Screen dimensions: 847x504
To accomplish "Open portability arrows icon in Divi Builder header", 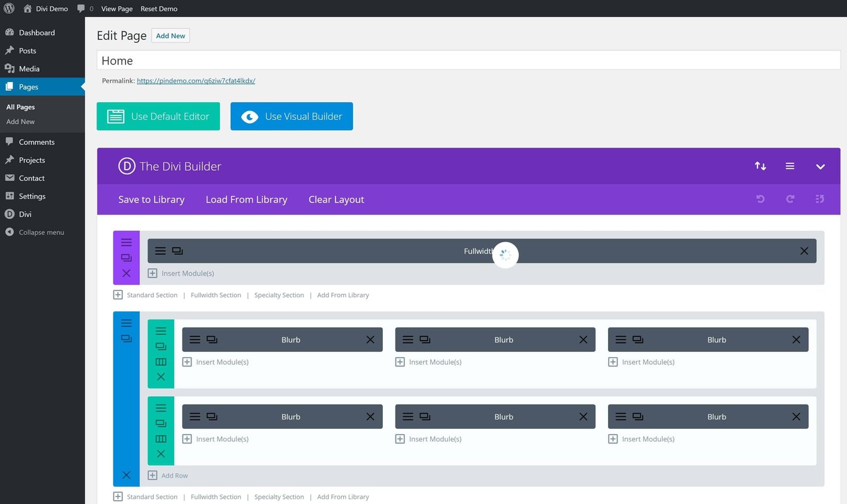I will click(x=761, y=166).
